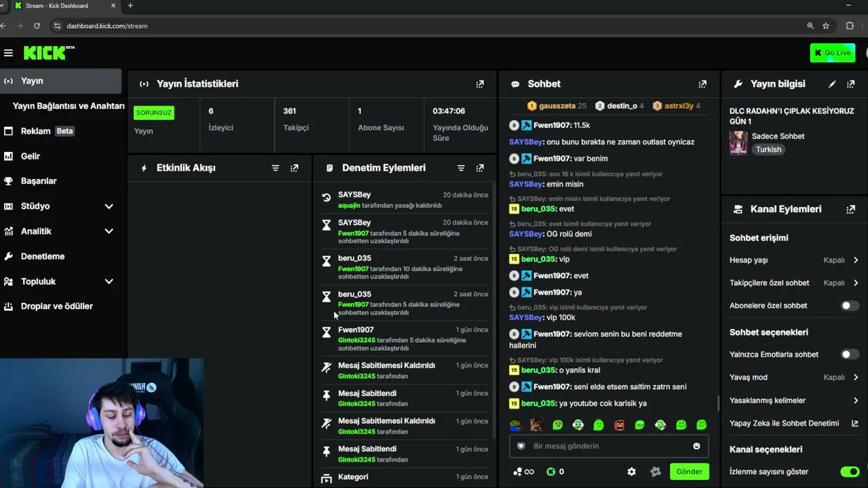Open the hamburger menu beside the Kick logo
This screenshot has height=488, width=868.
(8, 53)
